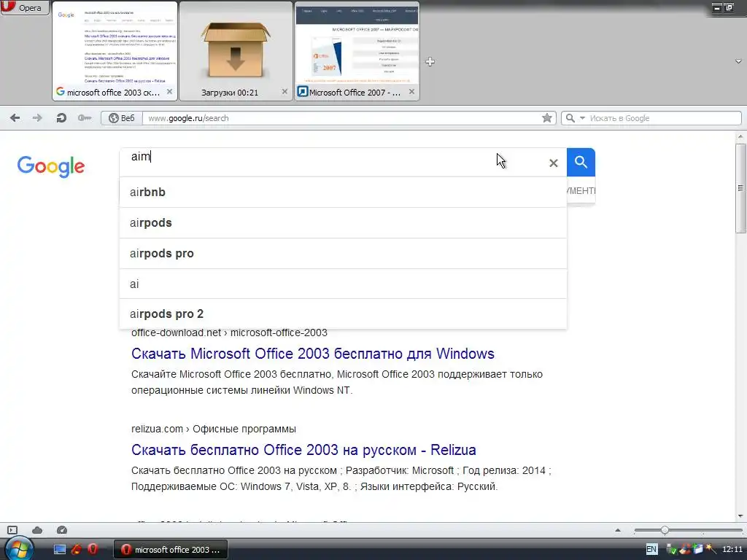Screen dimensions: 747x560
Task: Click the page scrollbar down arrow
Action: tap(741, 516)
